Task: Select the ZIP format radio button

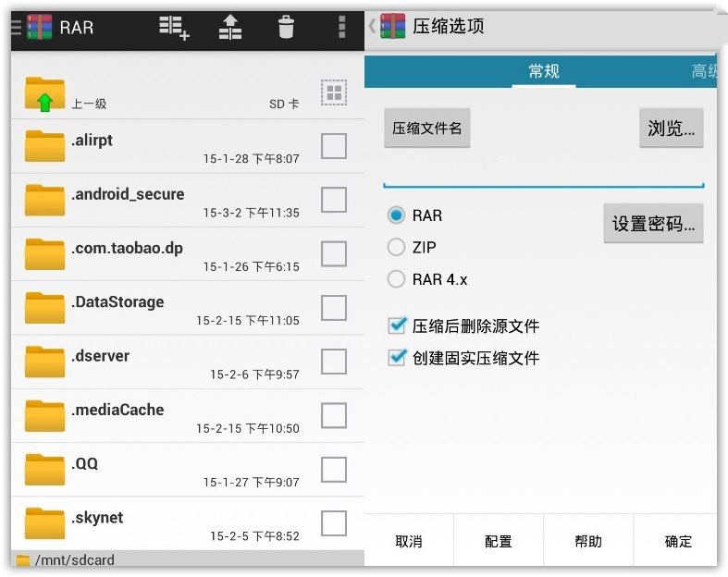Action: pos(396,247)
